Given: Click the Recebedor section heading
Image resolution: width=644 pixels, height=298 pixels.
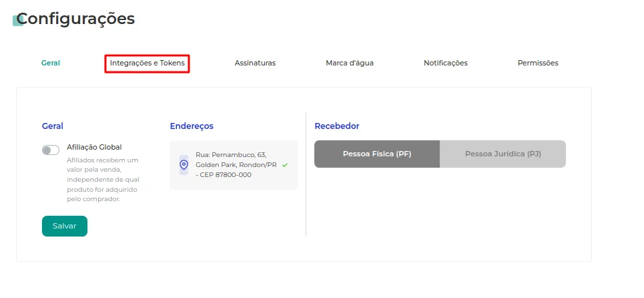Looking at the screenshot, I should click(337, 126).
